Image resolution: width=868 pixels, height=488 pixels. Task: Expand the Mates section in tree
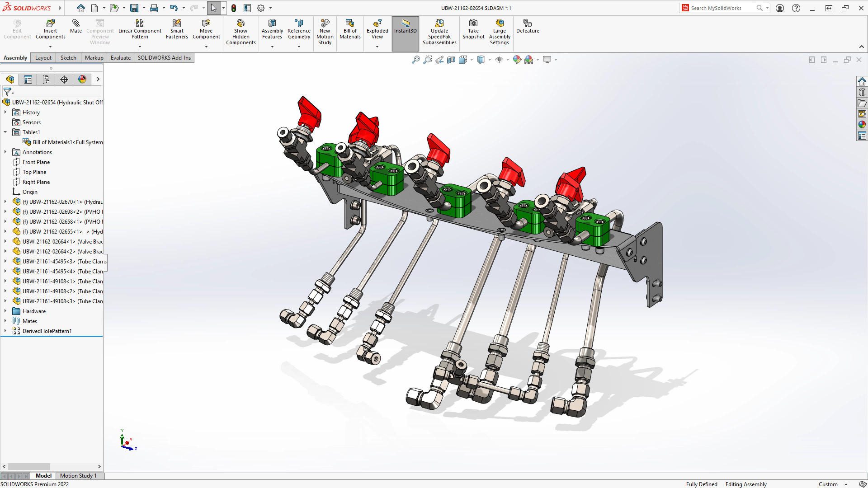[x=5, y=321]
